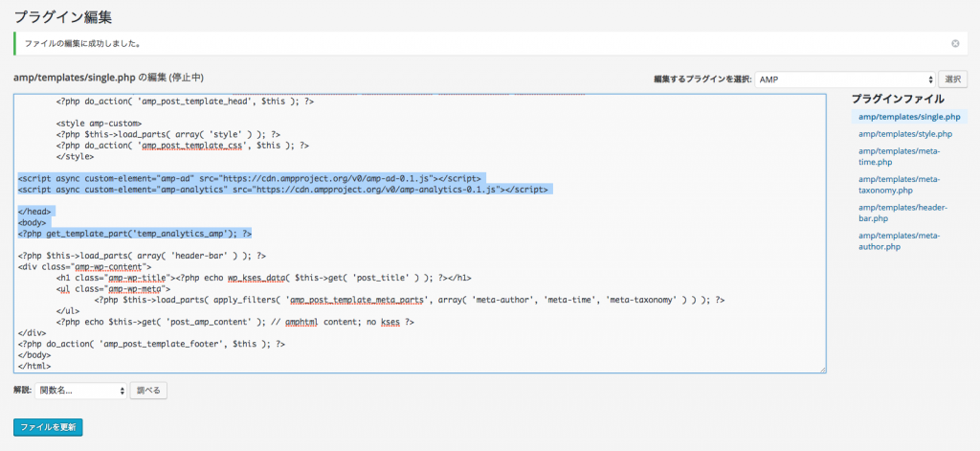This screenshot has height=451, width=980.
Task: Open amp/templates/meta-author.php file
Action: coord(899,241)
